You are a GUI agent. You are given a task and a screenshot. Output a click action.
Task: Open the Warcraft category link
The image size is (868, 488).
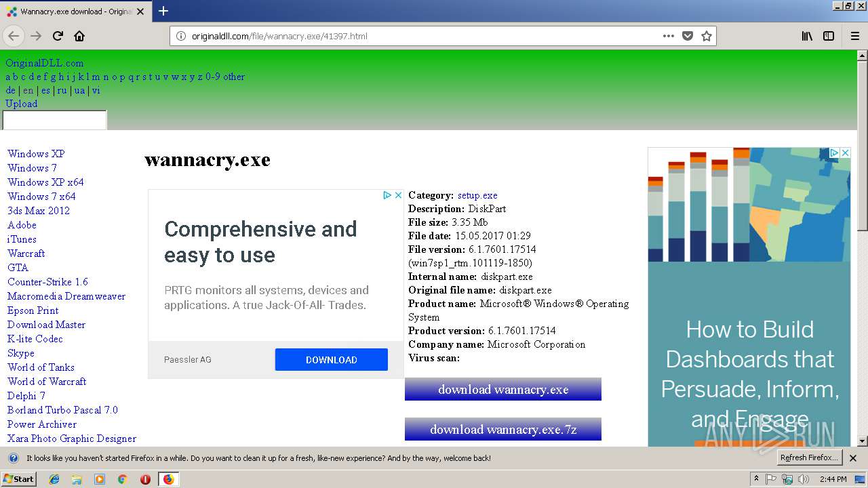(x=26, y=253)
